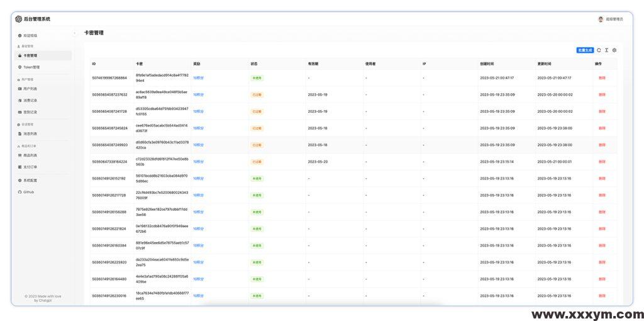This screenshot has width=644, height=321.
Task: Collapse the sidebar with the chevron handle
Action: pyautogui.click(x=74, y=33)
